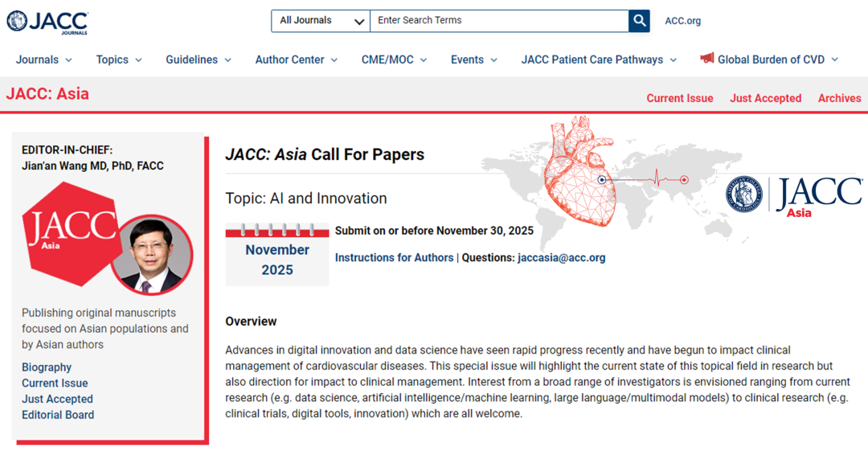Open the Editorial Board sidebar link
The image size is (868, 467).
click(x=58, y=415)
